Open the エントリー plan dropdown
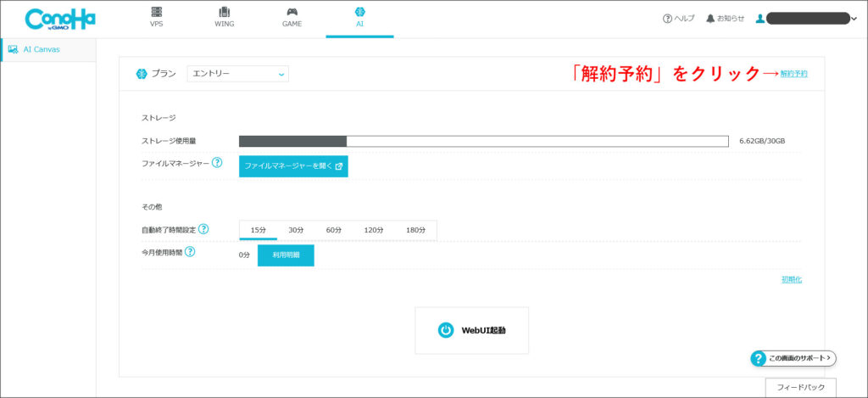This screenshot has width=868, height=398. click(x=238, y=74)
